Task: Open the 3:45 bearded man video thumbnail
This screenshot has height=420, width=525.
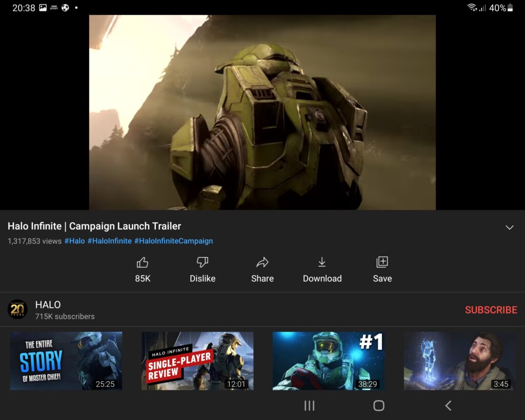Action: (460, 361)
